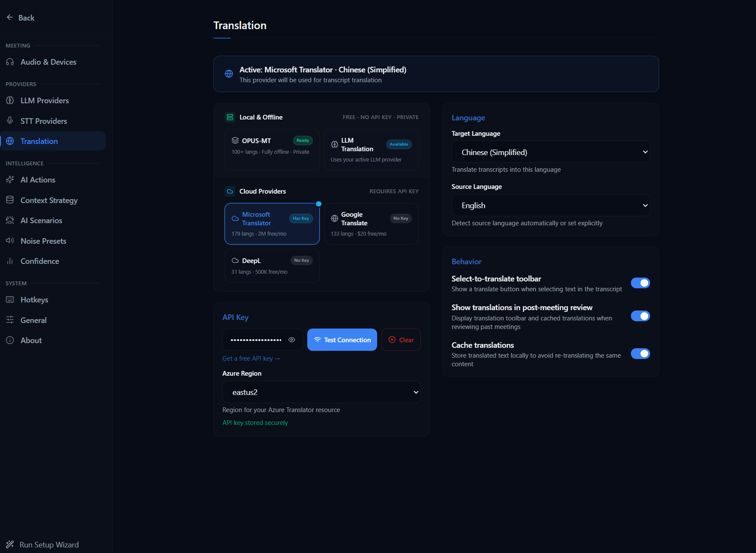Open the Confidence settings section
The height and width of the screenshot is (553, 756).
click(39, 261)
